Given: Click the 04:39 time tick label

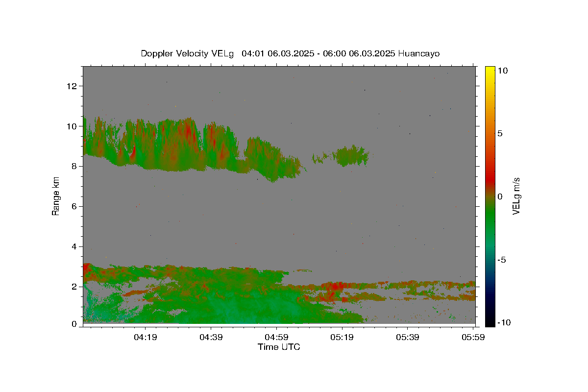Looking at the screenshot, I should (x=211, y=338).
